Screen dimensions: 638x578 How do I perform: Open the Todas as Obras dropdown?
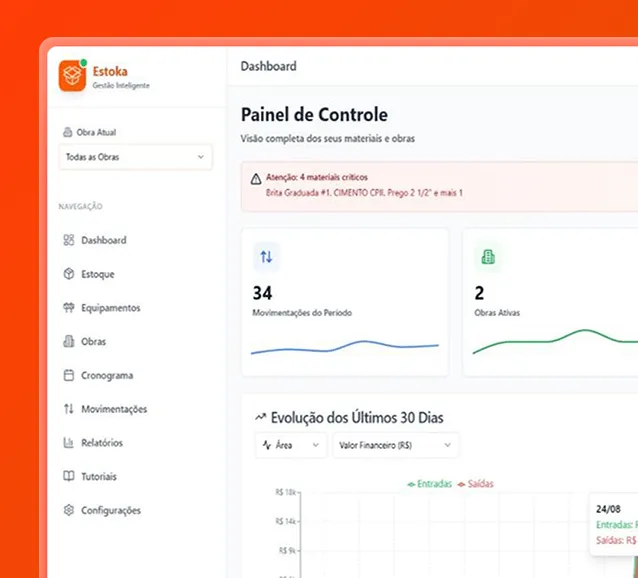coord(135,157)
